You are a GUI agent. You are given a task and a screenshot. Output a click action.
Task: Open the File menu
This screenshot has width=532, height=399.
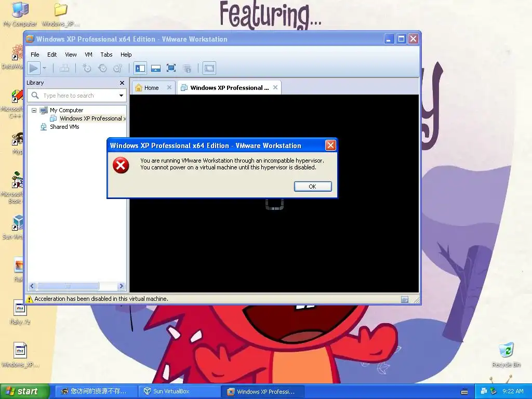pyautogui.click(x=35, y=55)
